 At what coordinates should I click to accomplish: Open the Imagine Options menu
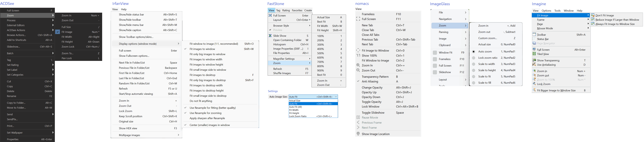click(x=546, y=11)
